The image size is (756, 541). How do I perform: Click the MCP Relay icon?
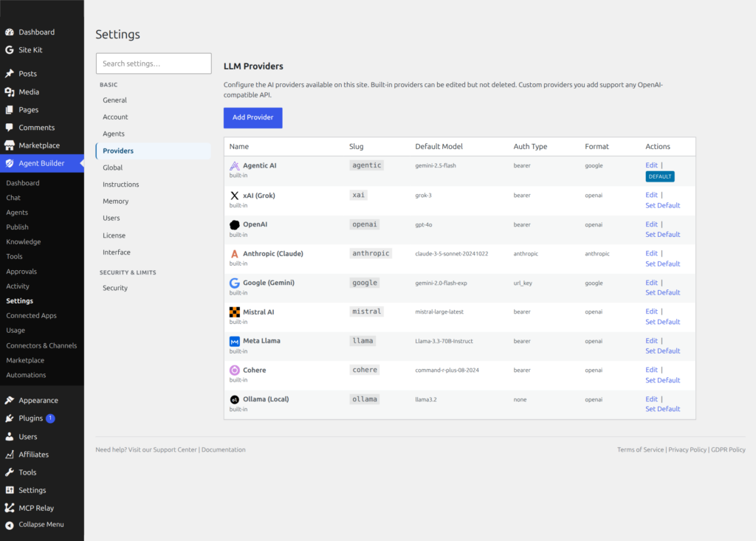10,509
